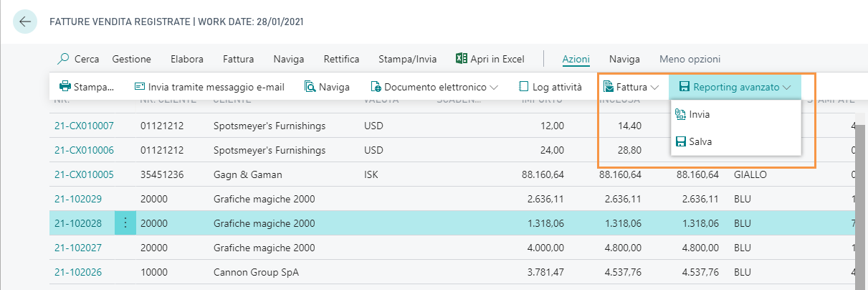The image size is (868, 290).
Task: Click the back arrow button
Action: pyautogui.click(x=25, y=22)
